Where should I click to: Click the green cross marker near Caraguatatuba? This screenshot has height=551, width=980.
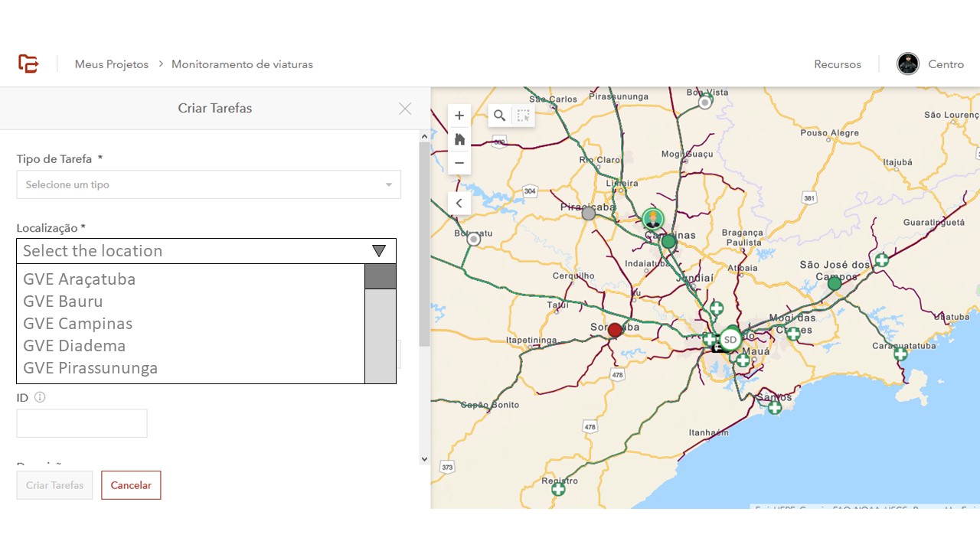pyautogui.click(x=900, y=354)
